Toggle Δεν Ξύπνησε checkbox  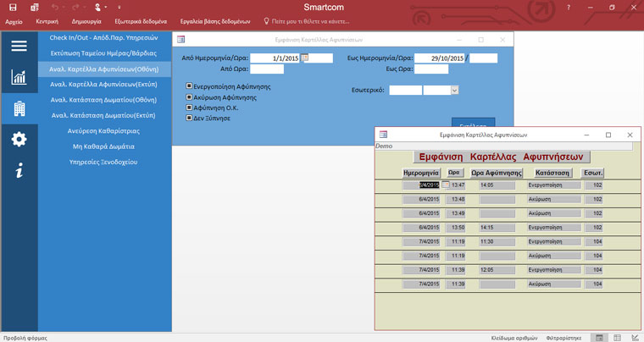pos(189,119)
